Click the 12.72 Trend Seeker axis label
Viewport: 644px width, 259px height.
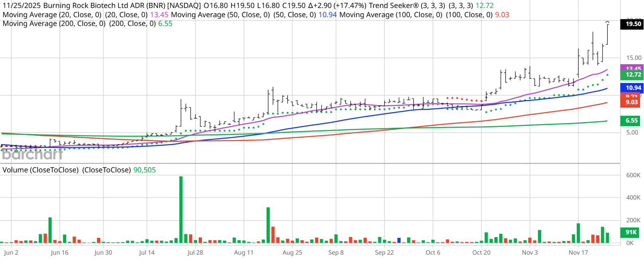click(632, 75)
